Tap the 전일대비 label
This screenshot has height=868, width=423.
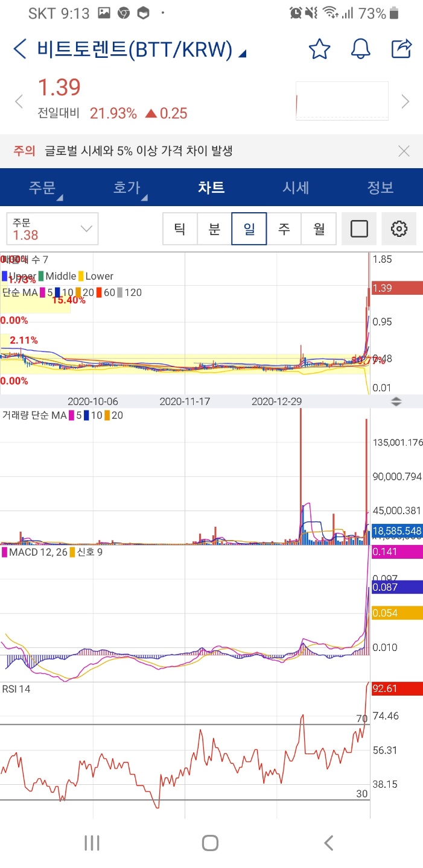59,113
